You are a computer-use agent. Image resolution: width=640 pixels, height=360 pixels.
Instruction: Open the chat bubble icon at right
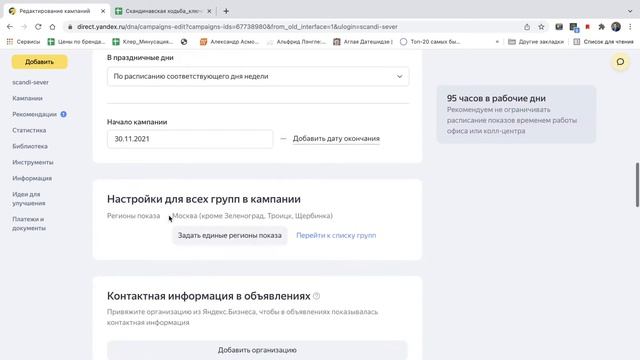(x=620, y=62)
